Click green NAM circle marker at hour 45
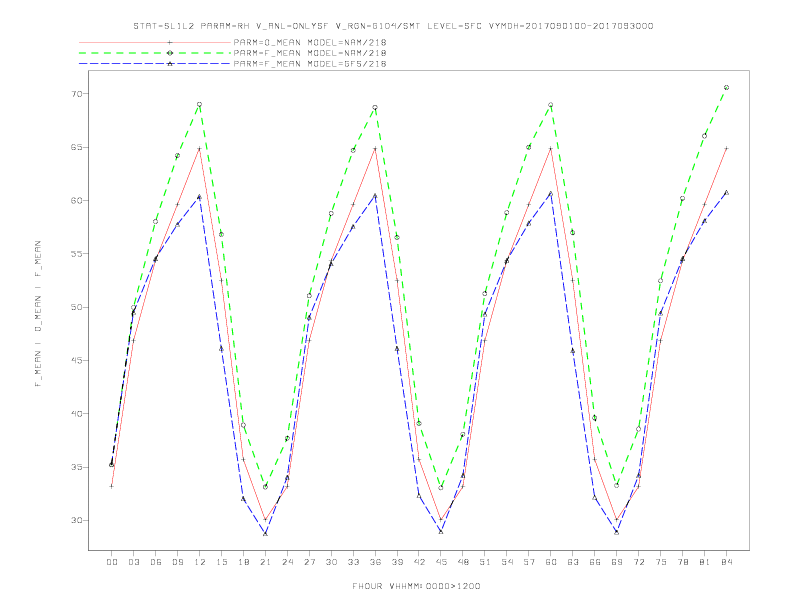The image size is (792, 612). [x=441, y=488]
